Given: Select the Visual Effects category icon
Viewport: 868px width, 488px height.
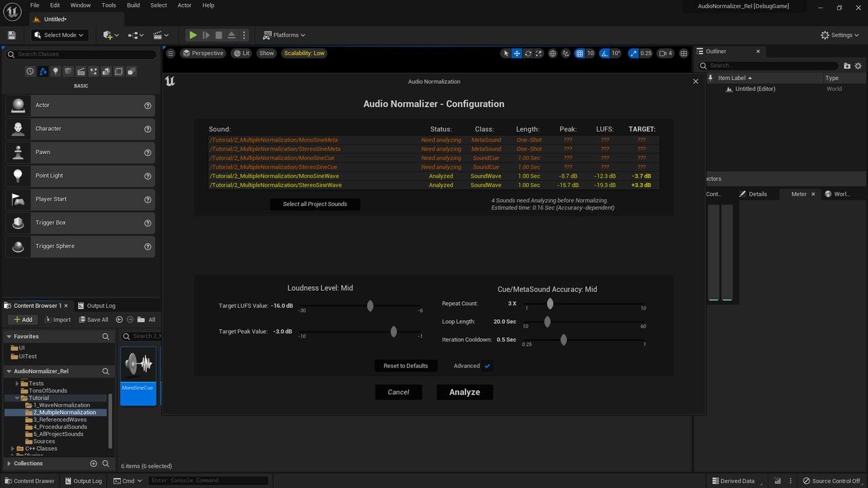Looking at the screenshot, I should point(94,71).
